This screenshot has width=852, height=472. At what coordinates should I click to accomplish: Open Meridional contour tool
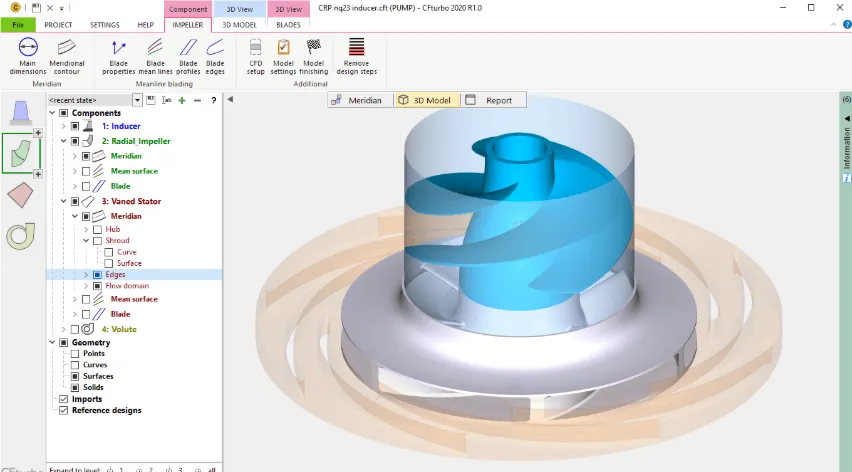[x=66, y=56]
